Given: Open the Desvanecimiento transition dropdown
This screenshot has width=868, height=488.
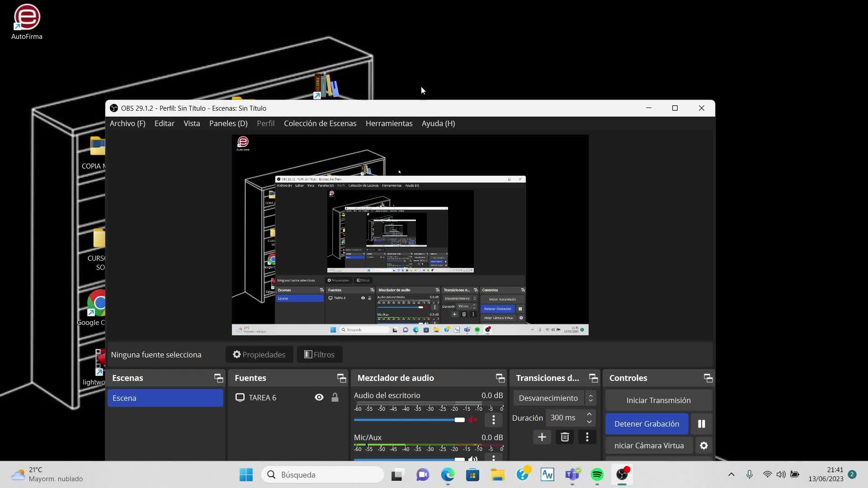Looking at the screenshot, I should click(554, 398).
